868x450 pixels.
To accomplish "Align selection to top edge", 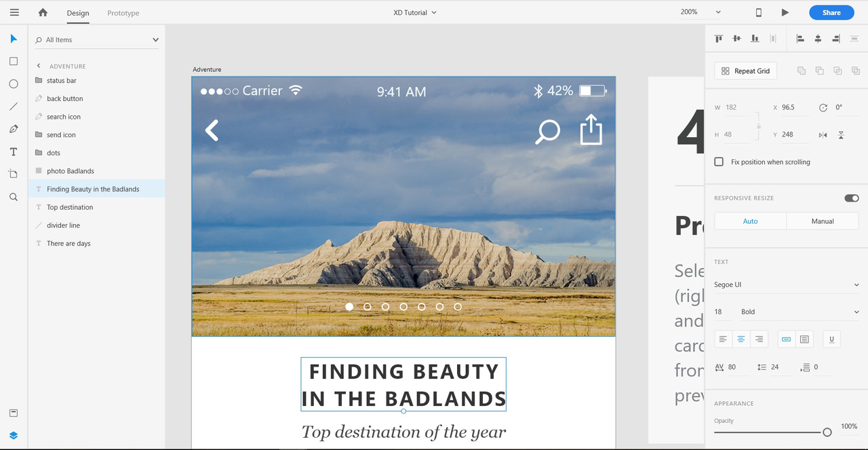I will coord(719,39).
